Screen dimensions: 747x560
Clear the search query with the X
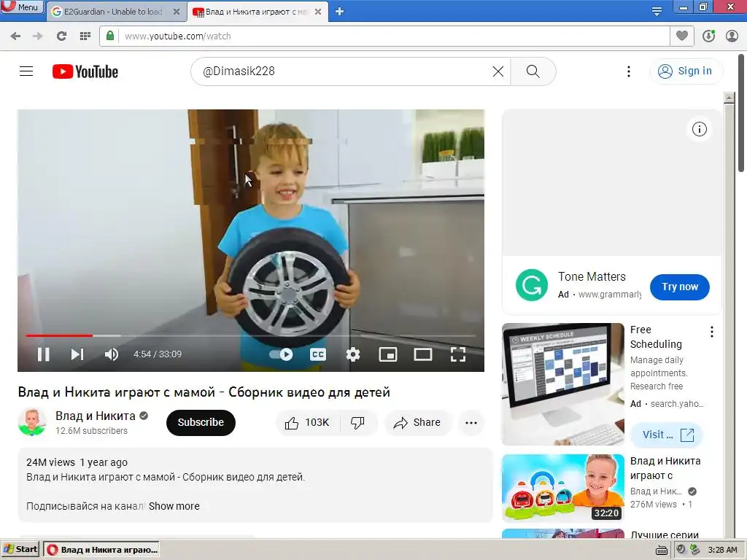(x=498, y=71)
